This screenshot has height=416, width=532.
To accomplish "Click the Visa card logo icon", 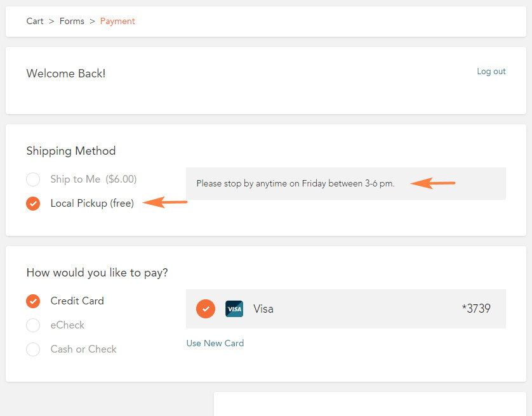I will 234,309.
